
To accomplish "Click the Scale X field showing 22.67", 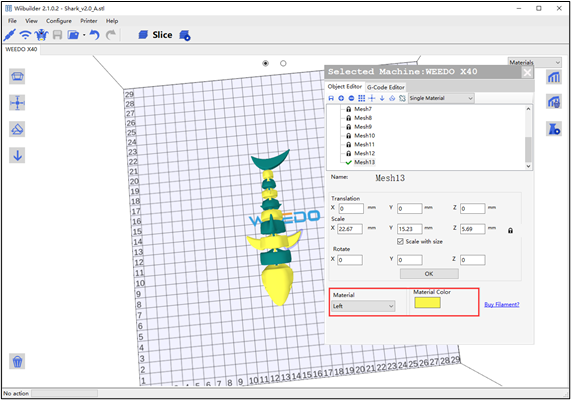I will [350, 229].
